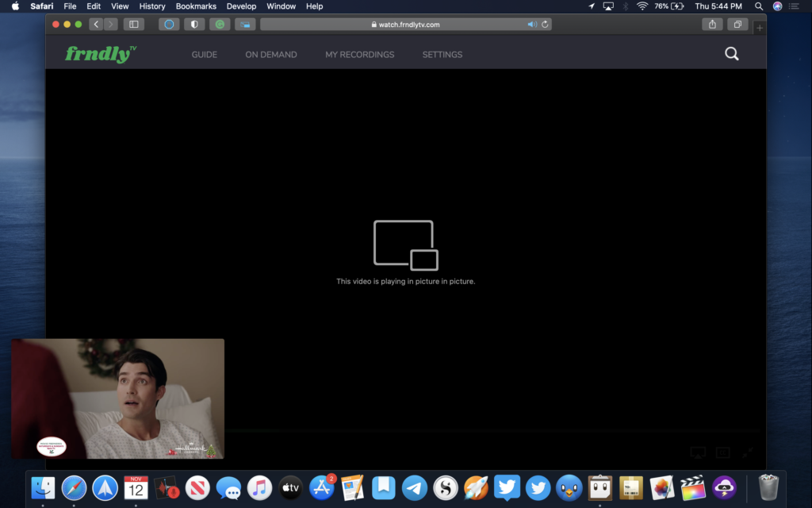The width and height of the screenshot is (812, 508).
Task: Click the picture-in-picture video window
Action: [x=117, y=398]
